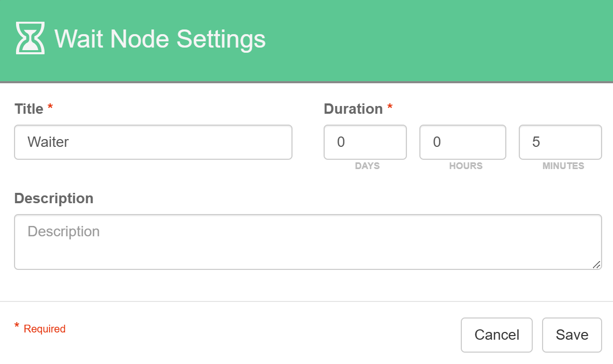Viewport: 613px width, 364px height.
Task: Click the Wait Node Settings heading
Action: click(159, 39)
